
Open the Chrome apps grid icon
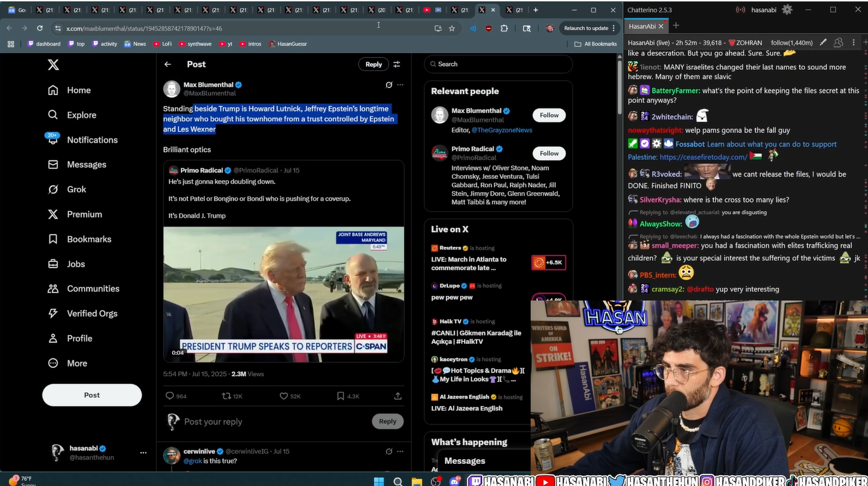[10, 44]
